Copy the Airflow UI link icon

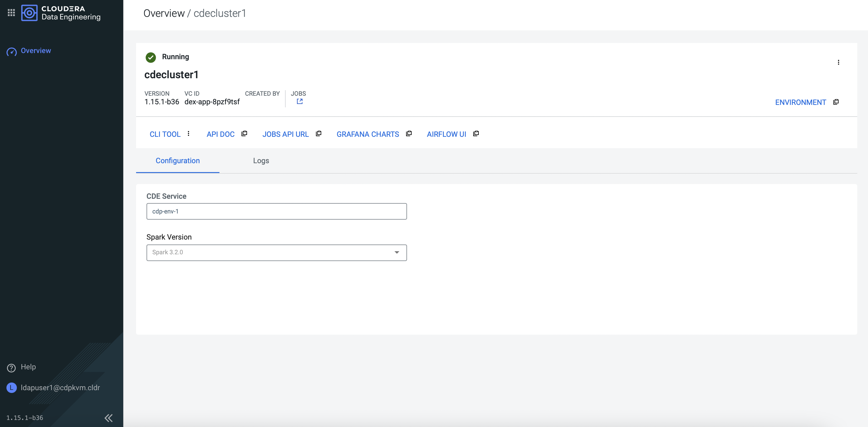(x=476, y=133)
